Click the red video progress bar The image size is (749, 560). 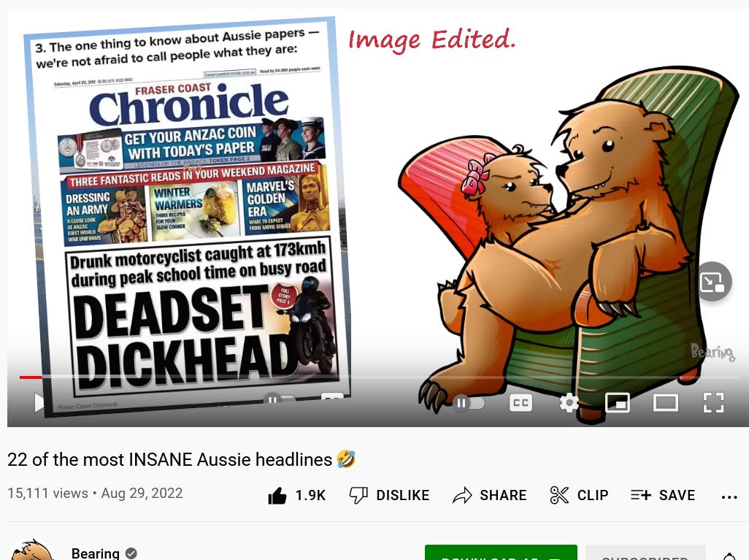coord(31,377)
